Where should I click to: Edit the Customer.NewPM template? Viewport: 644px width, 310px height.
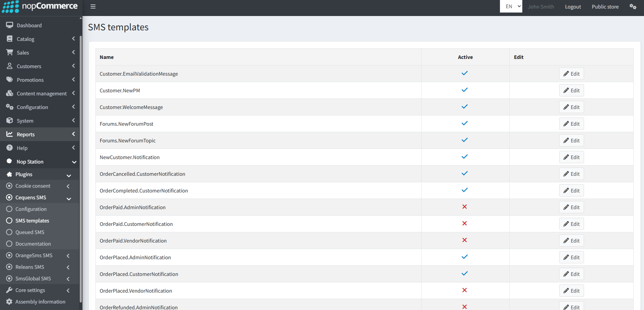tap(571, 90)
